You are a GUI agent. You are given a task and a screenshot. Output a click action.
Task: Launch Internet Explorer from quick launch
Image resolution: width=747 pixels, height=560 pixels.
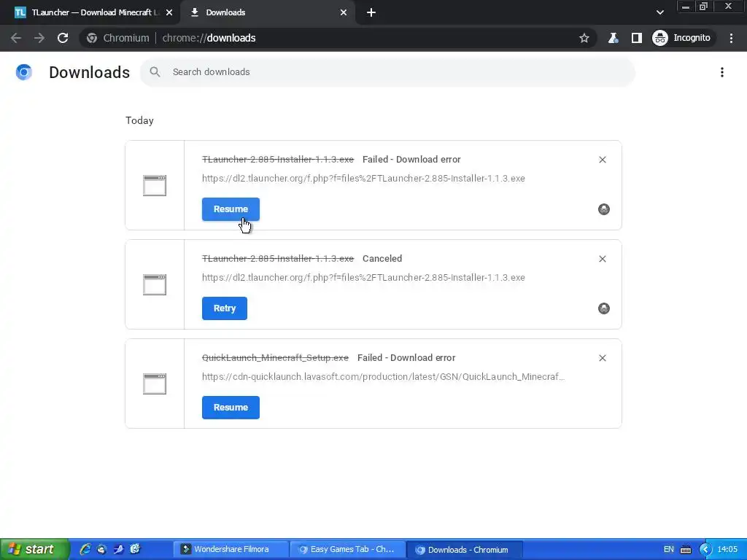click(85, 549)
